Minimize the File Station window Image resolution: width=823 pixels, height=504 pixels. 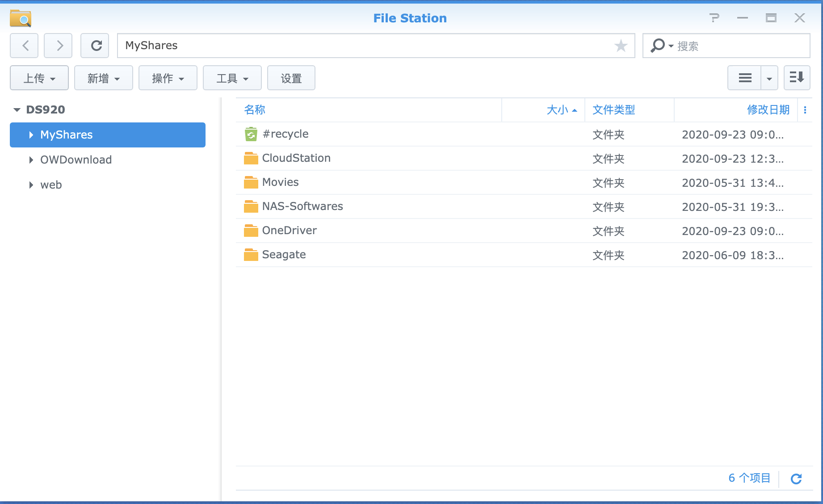743,18
